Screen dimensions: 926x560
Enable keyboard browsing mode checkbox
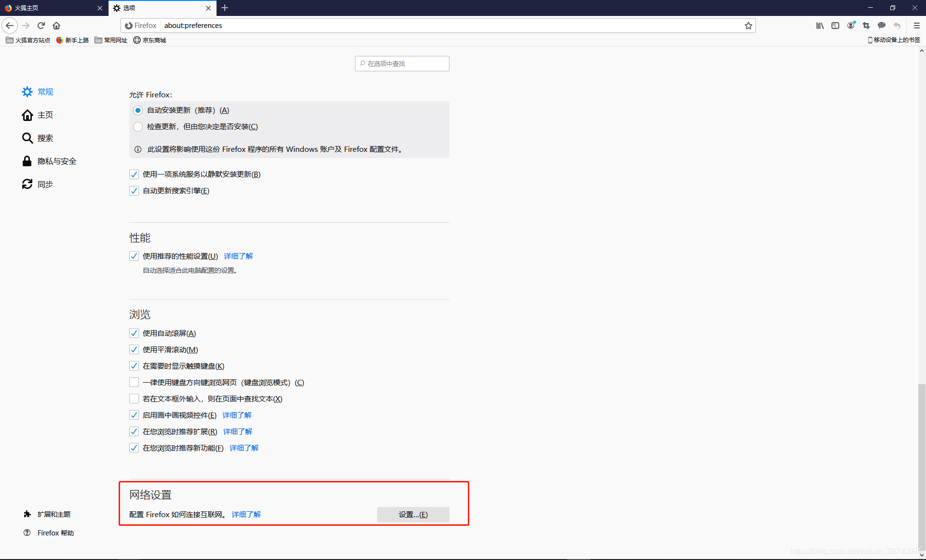click(x=134, y=382)
